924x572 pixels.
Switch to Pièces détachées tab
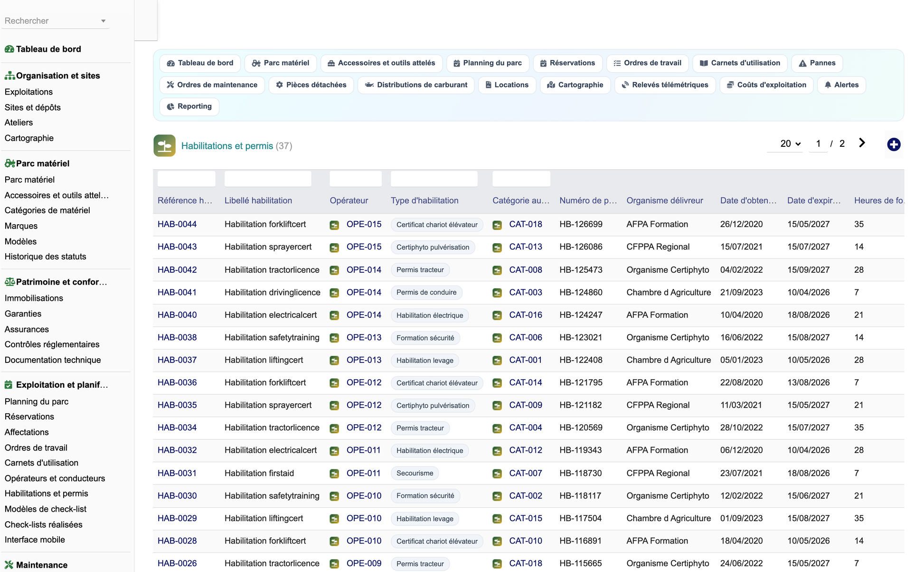click(311, 85)
